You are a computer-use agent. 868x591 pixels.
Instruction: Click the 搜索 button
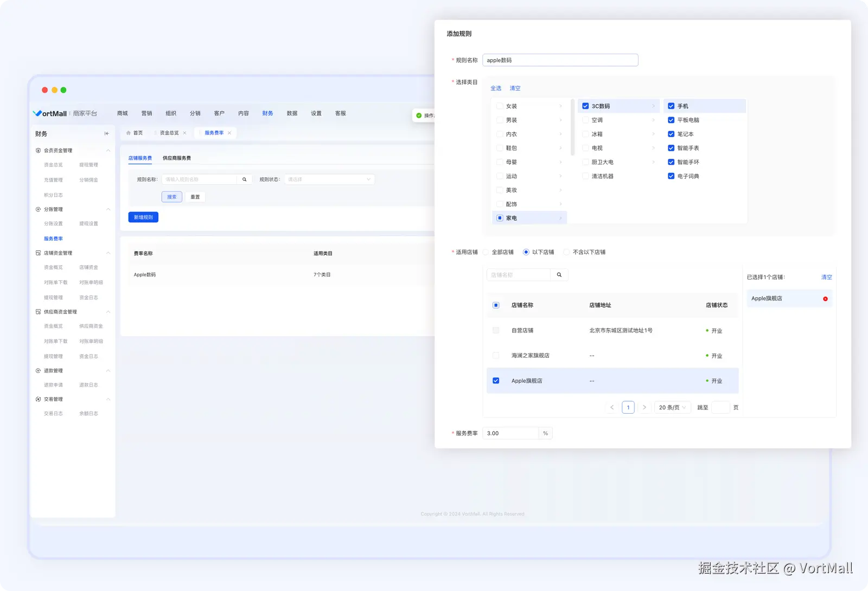point(172,197)
